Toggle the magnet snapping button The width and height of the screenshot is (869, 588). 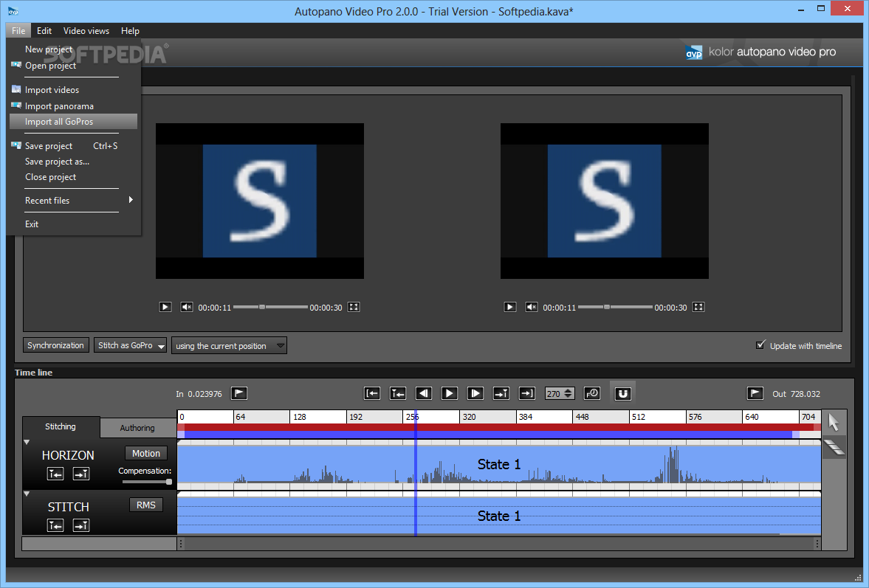point(623,393)
